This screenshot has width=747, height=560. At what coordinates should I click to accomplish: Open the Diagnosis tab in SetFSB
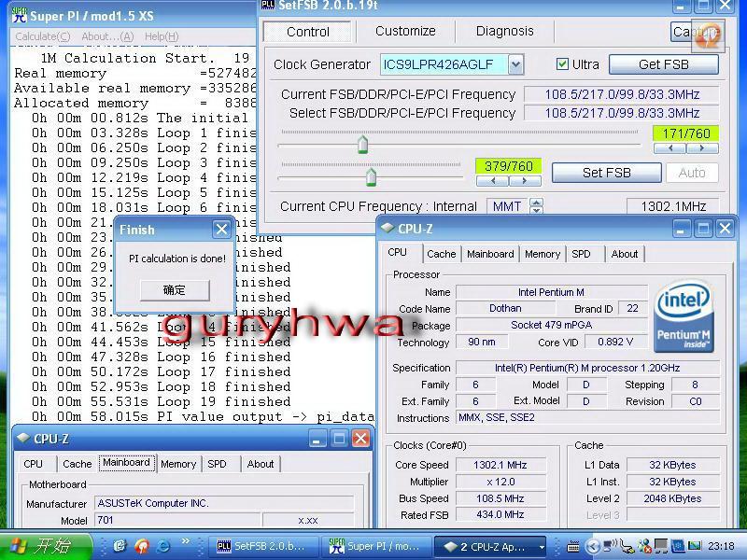[505, 31]
